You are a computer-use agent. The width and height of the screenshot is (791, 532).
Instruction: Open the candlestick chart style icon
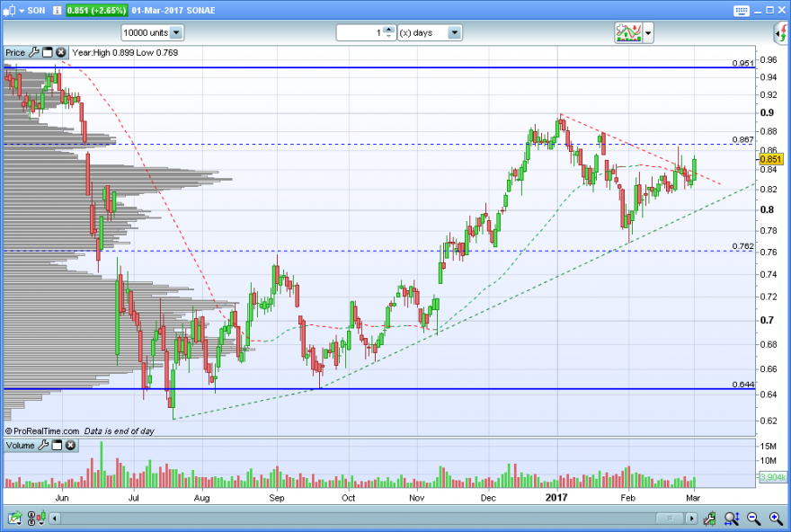pyautogui.click(x=9, y=10)
